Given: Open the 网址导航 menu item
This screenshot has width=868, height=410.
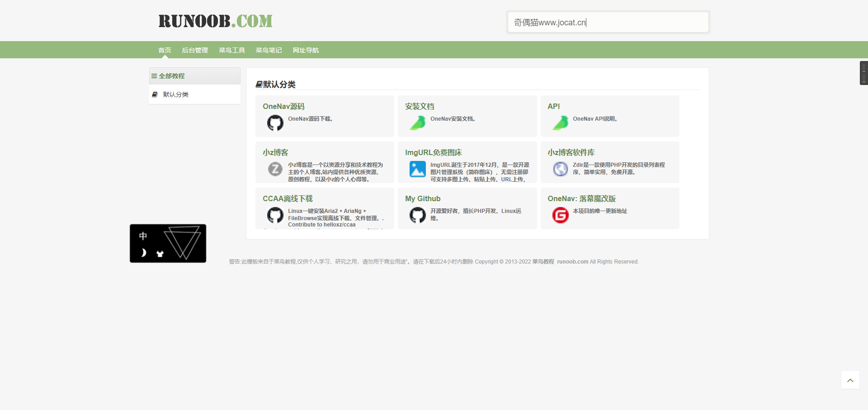Looking at the screenshot, I should pyautogui.click(x=306, y=50).
